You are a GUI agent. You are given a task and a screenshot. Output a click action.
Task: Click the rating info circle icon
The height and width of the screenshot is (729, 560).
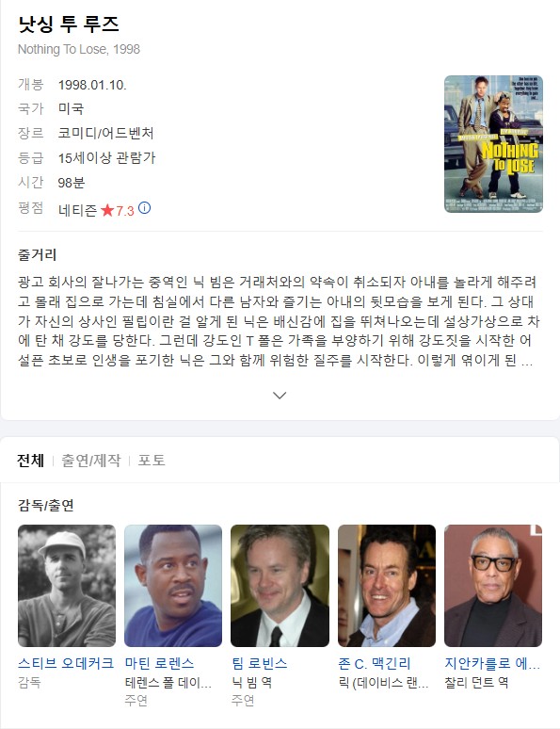point(145,208)
